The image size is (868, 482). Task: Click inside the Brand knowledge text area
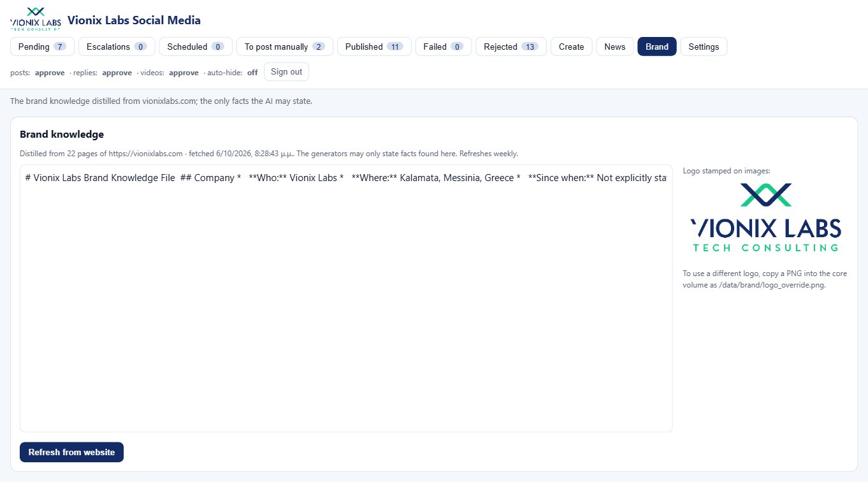(x=346, y=298)
